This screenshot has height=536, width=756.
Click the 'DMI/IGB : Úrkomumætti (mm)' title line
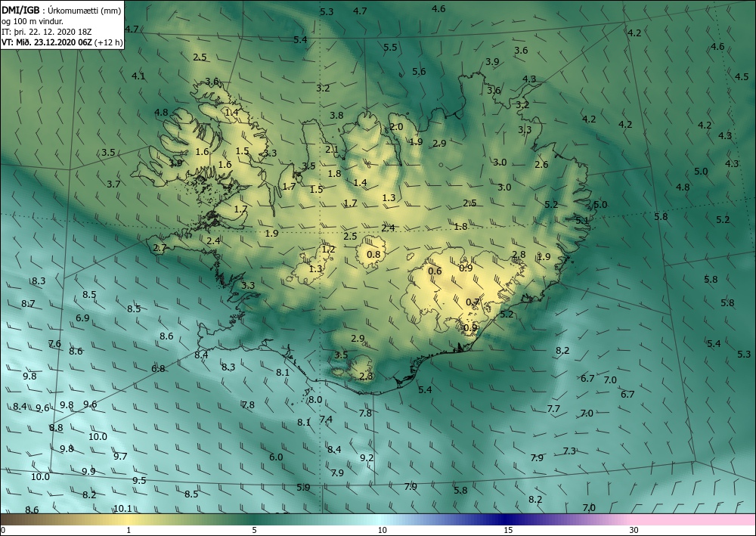click(x=60, y=11)
